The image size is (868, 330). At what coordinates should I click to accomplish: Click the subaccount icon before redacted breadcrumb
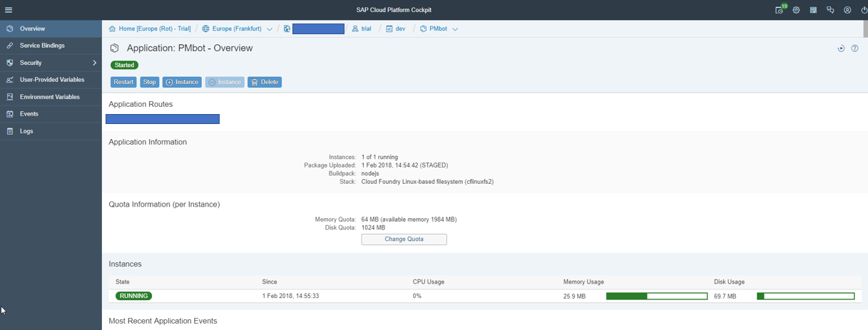point(287,29)
